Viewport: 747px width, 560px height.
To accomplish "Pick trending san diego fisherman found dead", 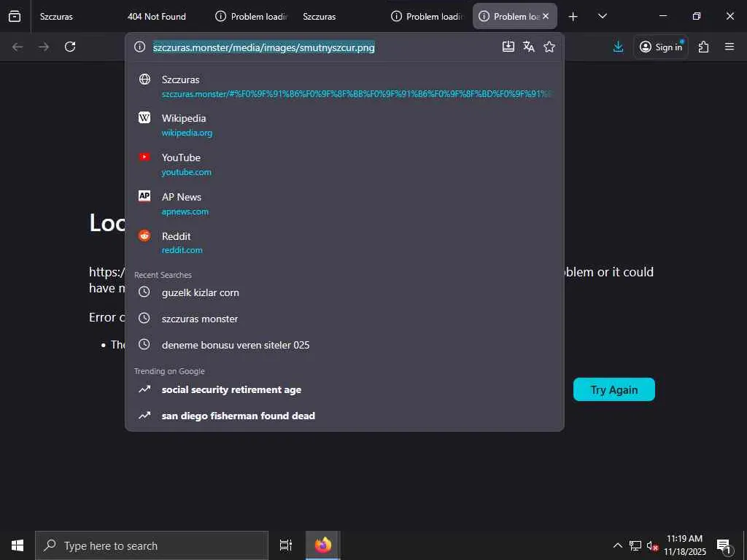I will click(344, 416).
